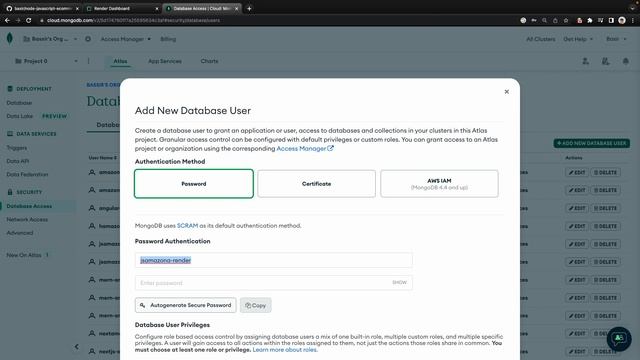This screenshot has width=640, height=360.
Task: Open the Chrome three-dot menu
Action: (x=633, y=20)
